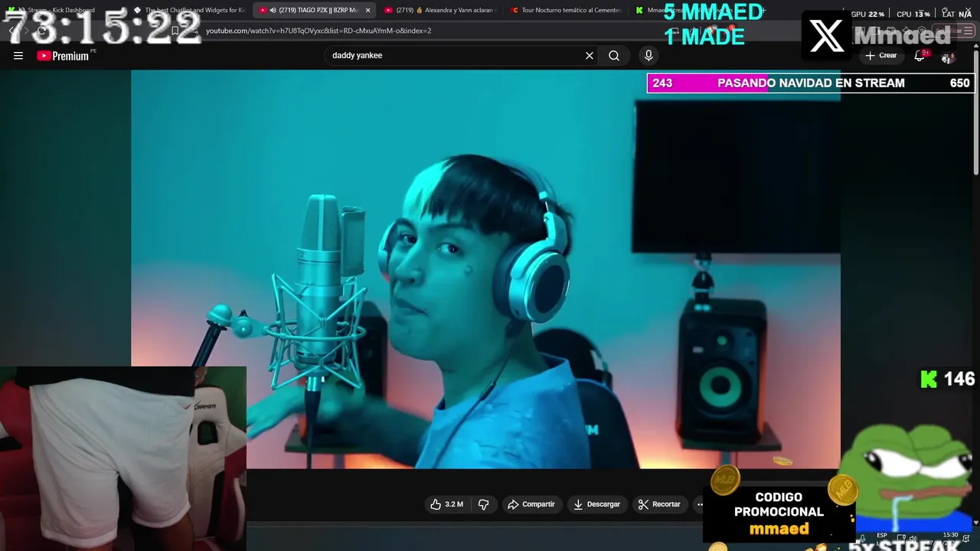Open 'Tour Nocturno temático al Cementerio' tab
980x551 pixels.
point(566,10)
